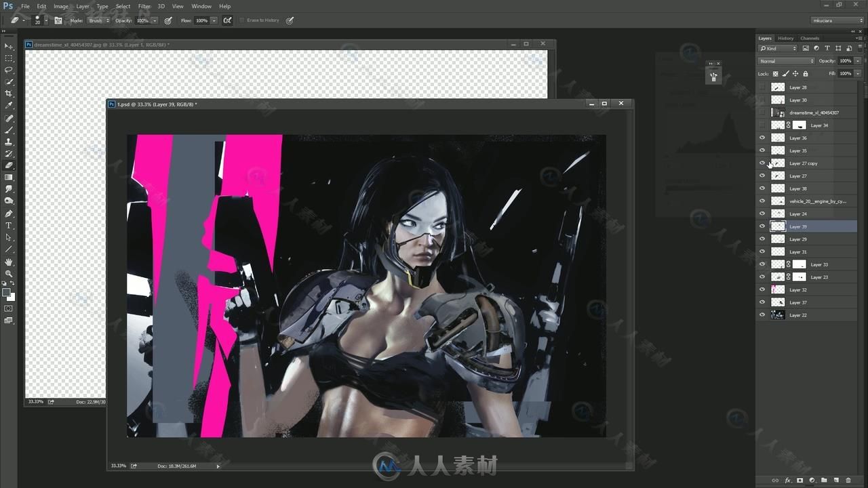Image resolution: width=868 pixels, height=488 pixels.
Task: Hide Layer 24 visibility eye
Action: 762,213
